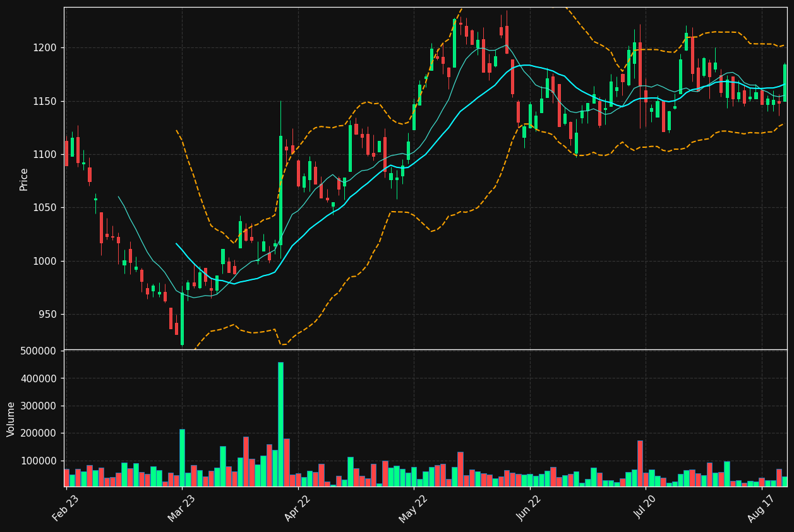794x532 pixels.
Task: Click the 300000 volume axis label
Action: pos(38,406)
